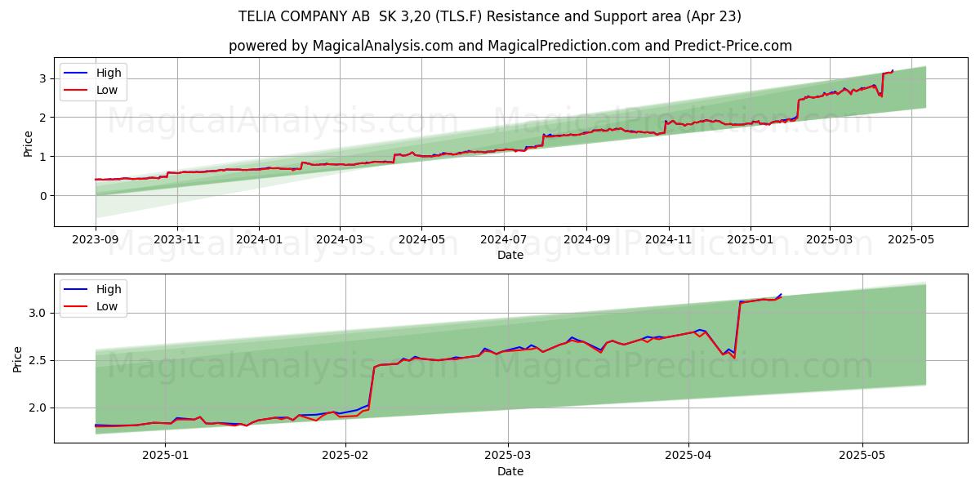The width and height of the screenshot is (980, 490).
Task: Click the top chart 'Price' axis label
Action: coord(29,143)
